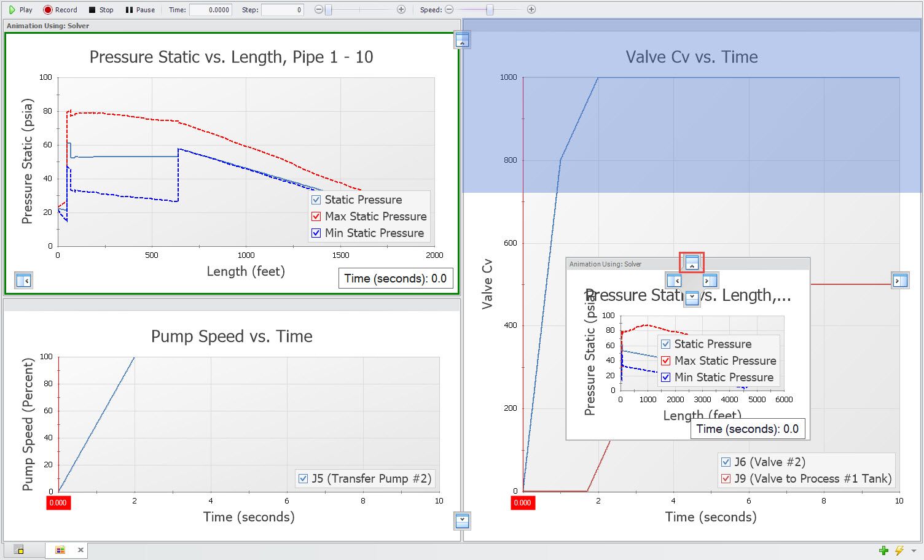Uncheck J5 (Transfer Pump #2) series
This screenshot has width=924, height=560.
click(x=303, y=479)
